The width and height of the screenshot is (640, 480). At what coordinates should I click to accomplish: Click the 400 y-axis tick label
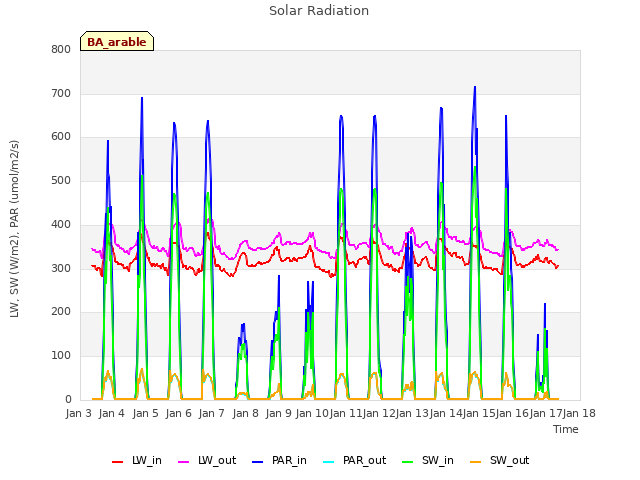61,224
